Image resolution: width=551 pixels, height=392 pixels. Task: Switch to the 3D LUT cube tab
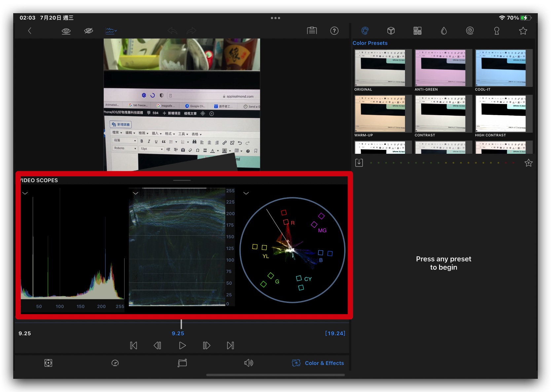(391, 31)
